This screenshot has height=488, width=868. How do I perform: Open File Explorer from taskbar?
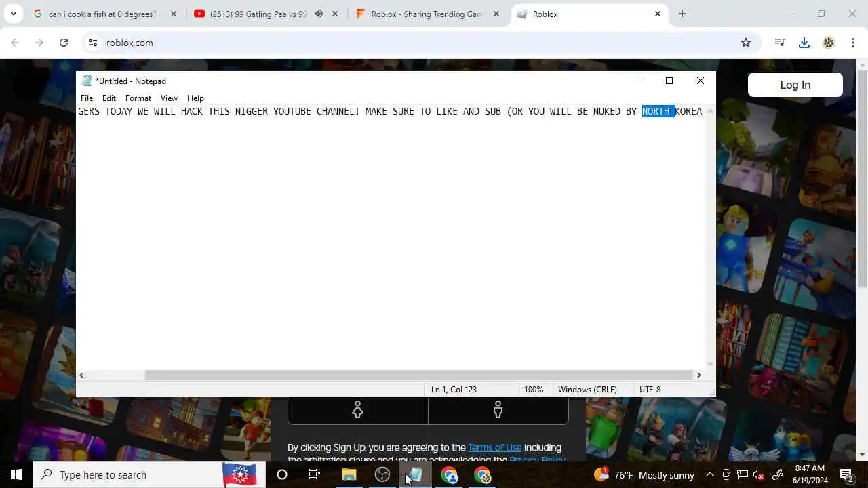click(349, 474)
